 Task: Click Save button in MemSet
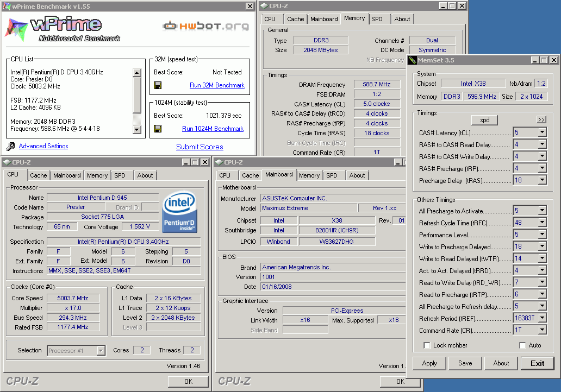[x=465, y=363]
